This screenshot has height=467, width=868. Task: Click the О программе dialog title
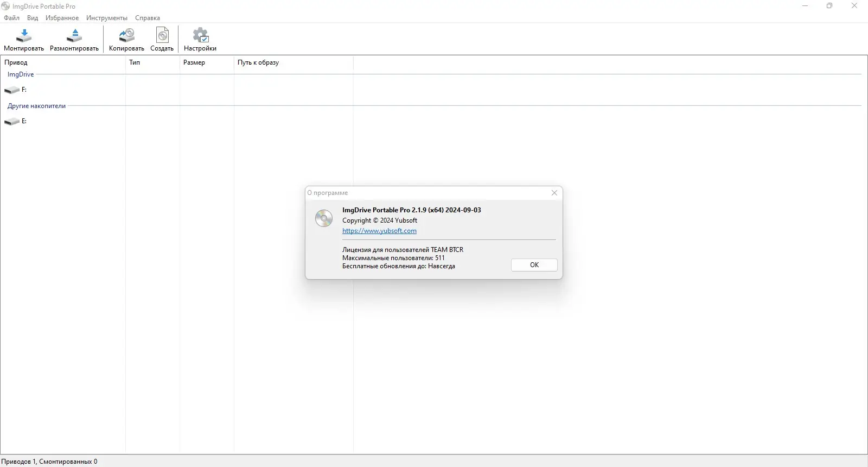coord(328,193)
